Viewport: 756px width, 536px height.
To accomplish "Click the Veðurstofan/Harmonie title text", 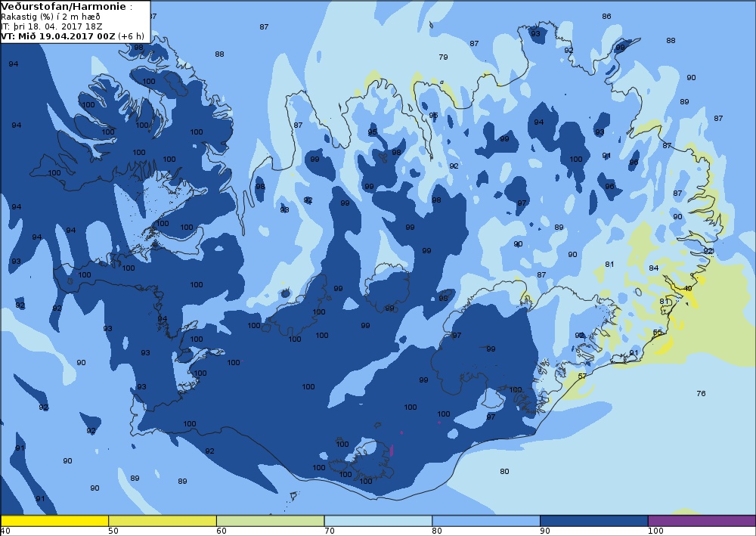I will point(64,7).
